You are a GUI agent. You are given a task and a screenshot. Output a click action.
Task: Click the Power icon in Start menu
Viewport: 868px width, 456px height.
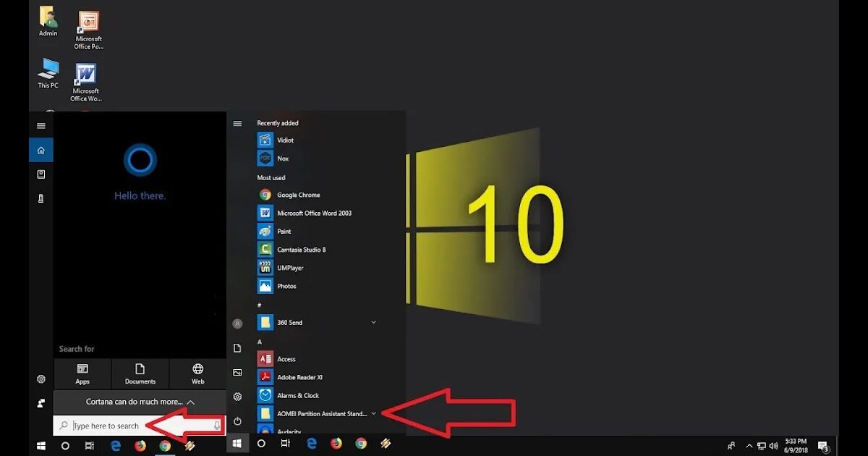[x=237, y=421]
